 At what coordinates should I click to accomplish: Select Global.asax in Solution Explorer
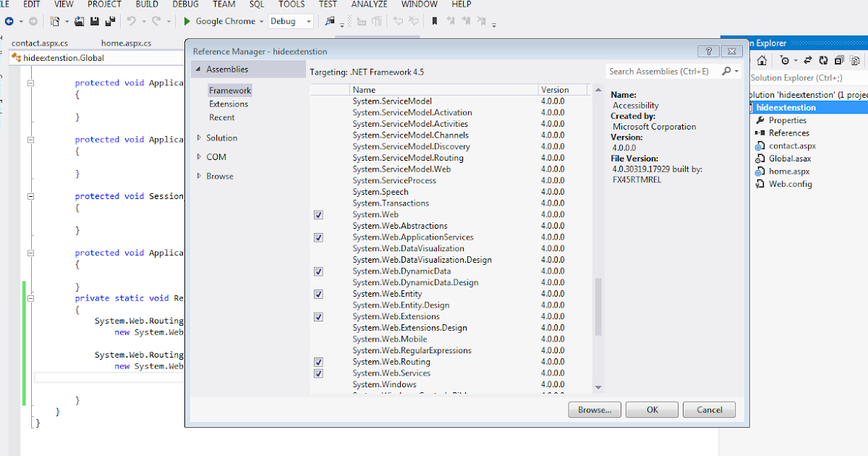pyautogui.click(x=790, y=159)
